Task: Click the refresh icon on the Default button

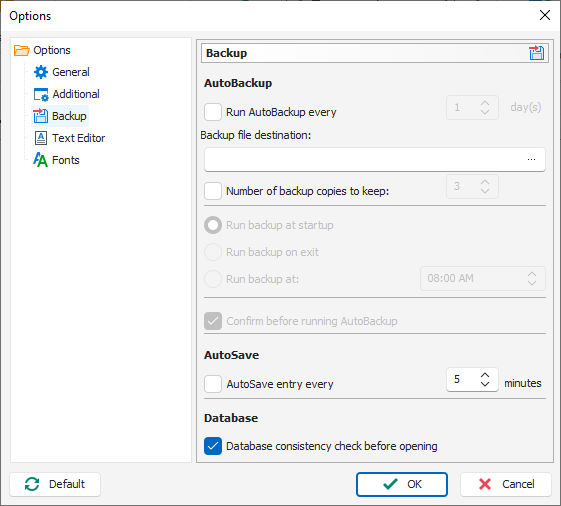Action: point(32,484)
